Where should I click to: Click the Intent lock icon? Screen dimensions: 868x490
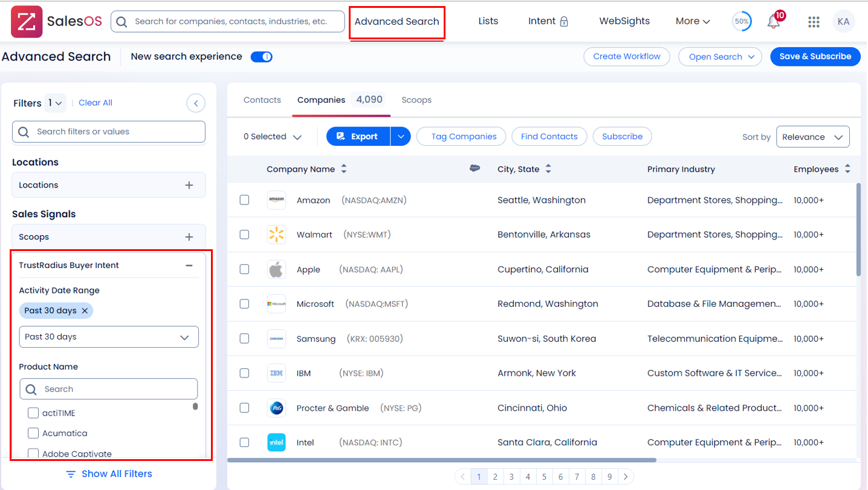tap(564, 22)
